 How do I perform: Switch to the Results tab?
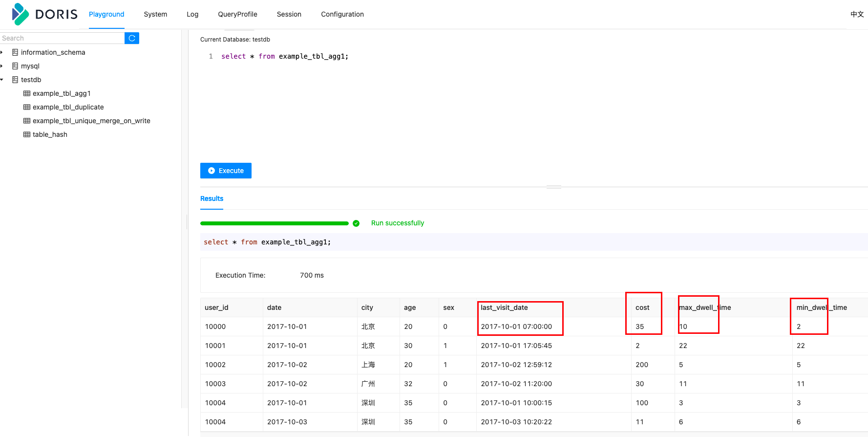(212, 198)
